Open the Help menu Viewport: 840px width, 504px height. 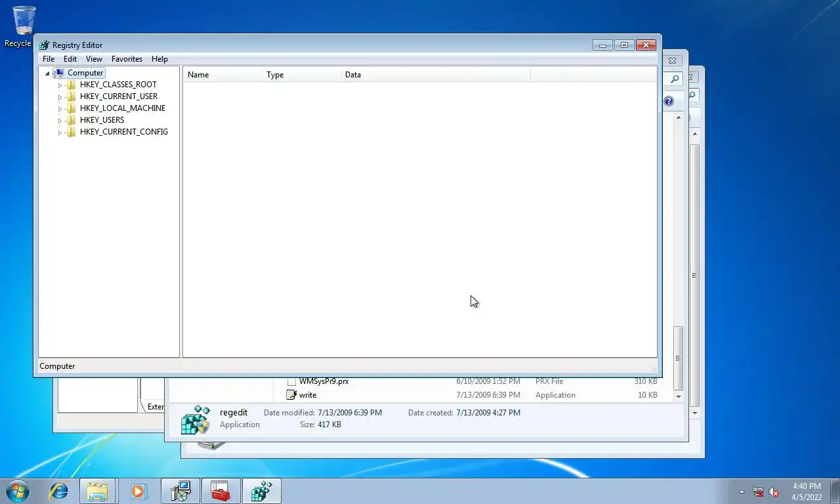159,59
